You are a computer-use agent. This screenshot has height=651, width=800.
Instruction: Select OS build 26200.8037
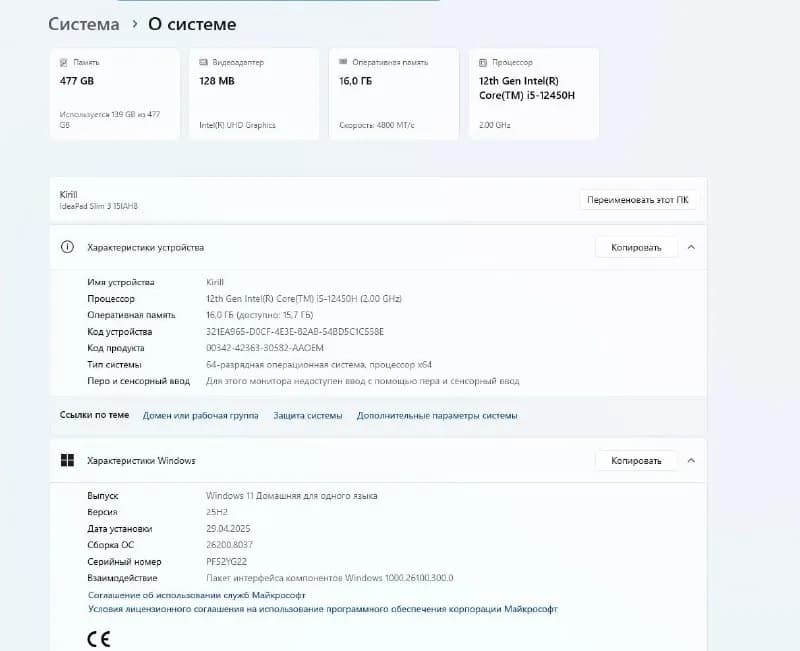229,545
